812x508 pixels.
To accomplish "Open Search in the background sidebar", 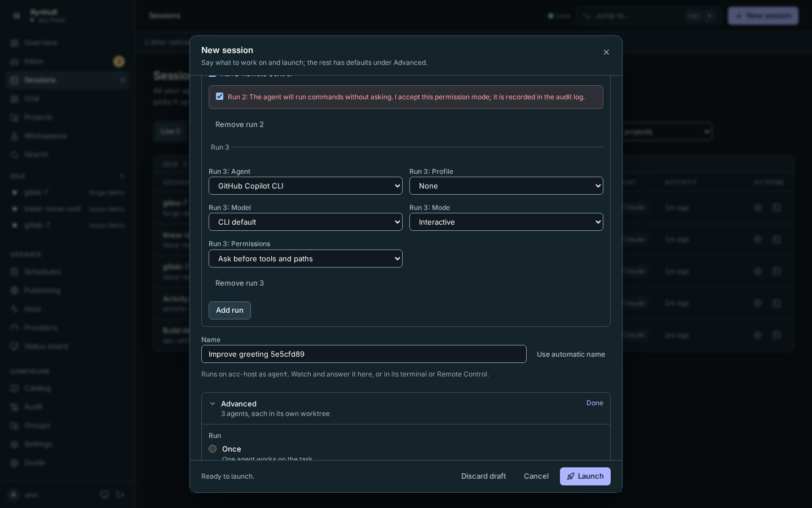I will (x=68, y=155).
